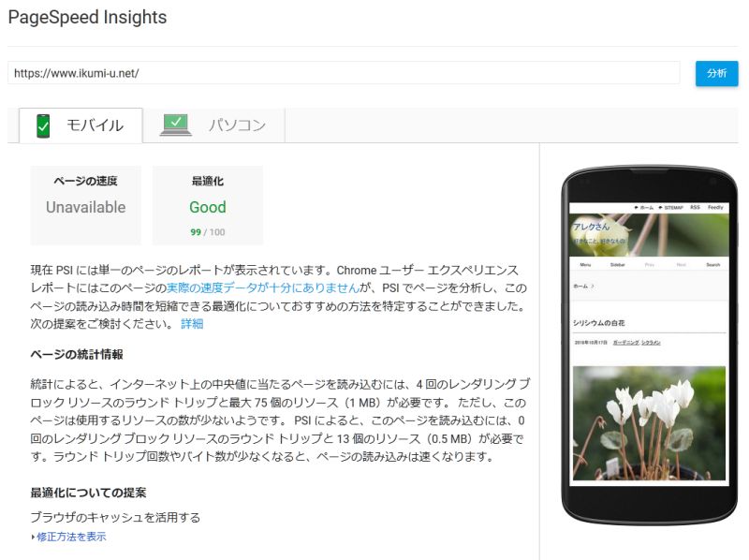Expand 修正方法を表示 disclosure

click(x=71, y=537)
